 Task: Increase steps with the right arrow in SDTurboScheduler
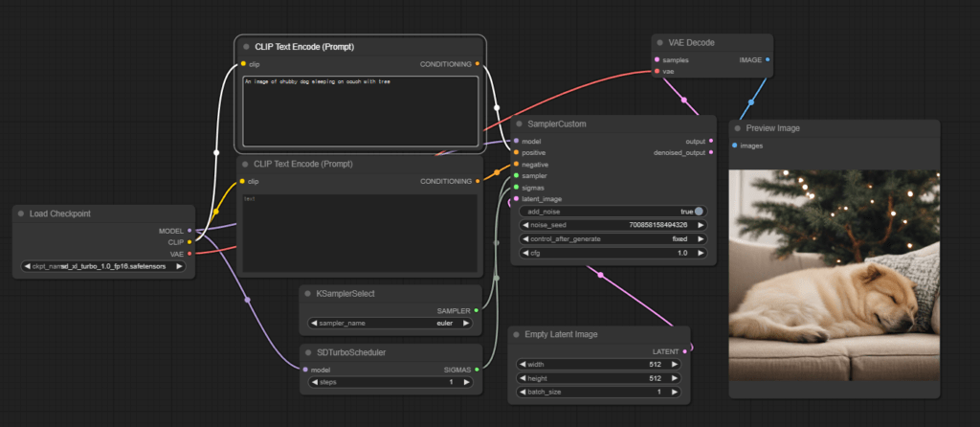click(x=467, y=382)
